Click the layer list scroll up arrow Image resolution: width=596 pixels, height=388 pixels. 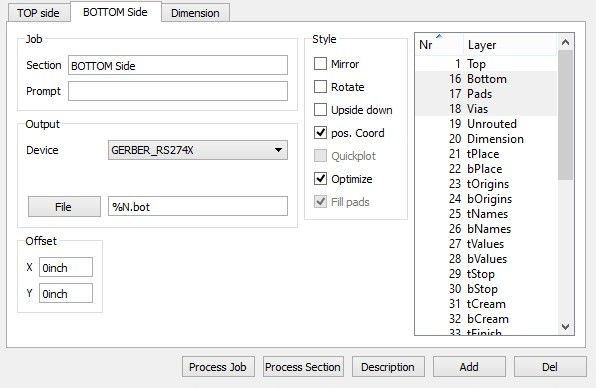(x=565, y=42)
